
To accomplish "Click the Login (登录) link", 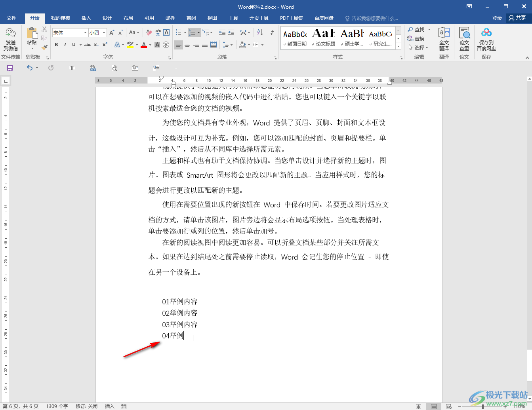I will point(497,18).
